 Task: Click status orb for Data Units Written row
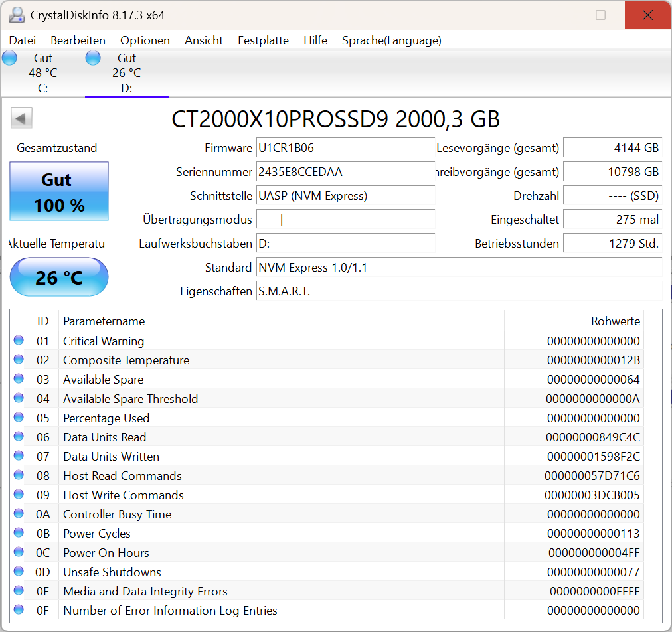click(x=19, y=456)
